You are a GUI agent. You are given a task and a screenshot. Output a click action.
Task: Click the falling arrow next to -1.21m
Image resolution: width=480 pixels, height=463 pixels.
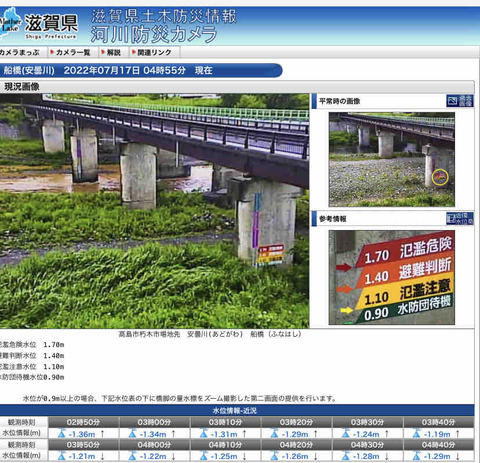click(x=103, y=456)
